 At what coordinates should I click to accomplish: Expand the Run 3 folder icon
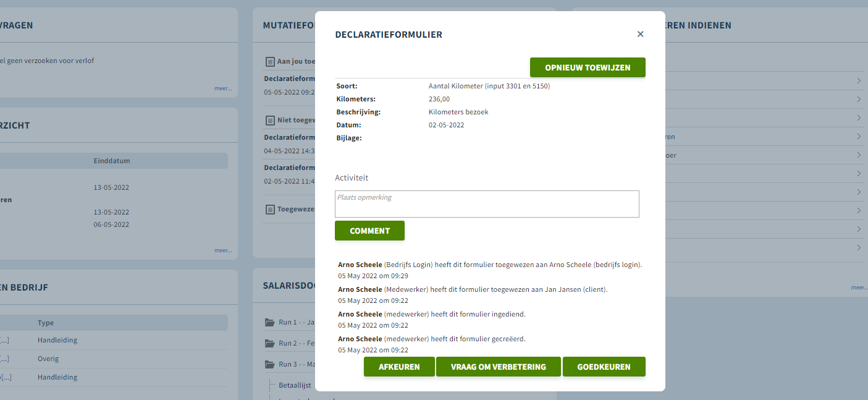point(269,364)
